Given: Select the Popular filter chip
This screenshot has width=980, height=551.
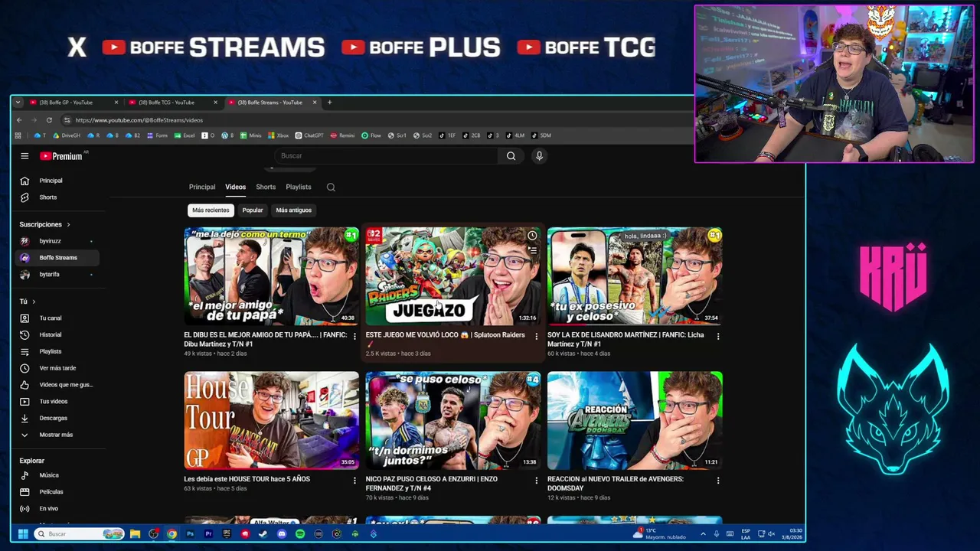Looking at the screenshot, I should point(253,210).
